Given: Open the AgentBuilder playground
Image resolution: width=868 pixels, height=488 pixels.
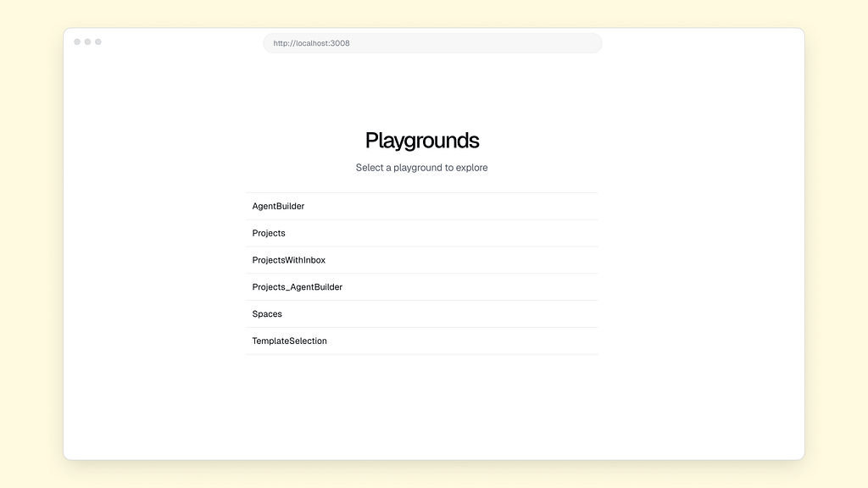Looking at the screenshot, I should coord(278,206).
